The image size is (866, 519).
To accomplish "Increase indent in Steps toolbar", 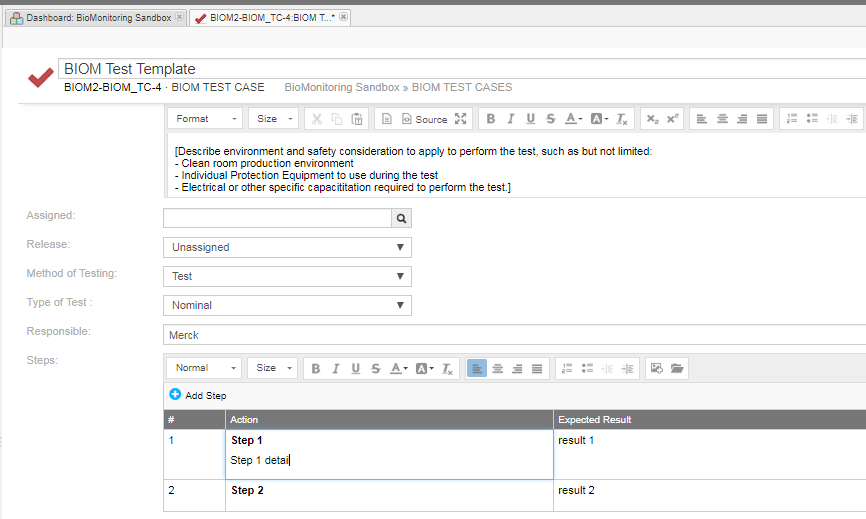I will pyautogui.click(x=627, y=368).
